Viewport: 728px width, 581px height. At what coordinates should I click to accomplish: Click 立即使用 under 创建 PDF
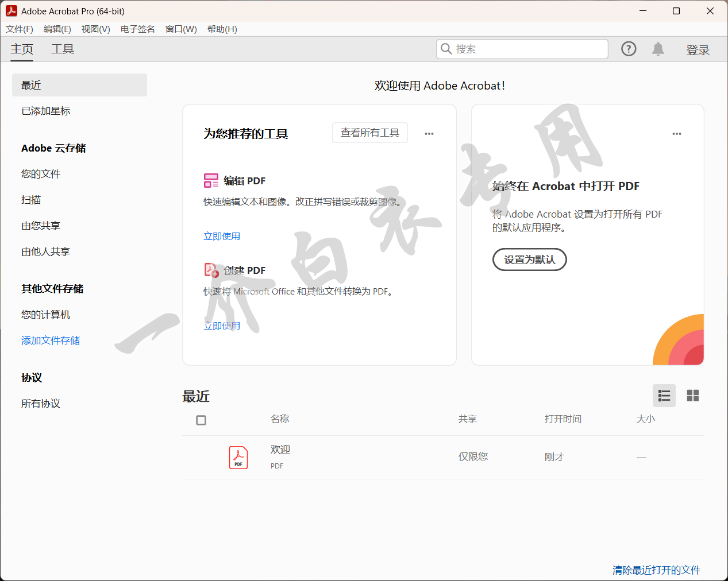pos(222,326)
